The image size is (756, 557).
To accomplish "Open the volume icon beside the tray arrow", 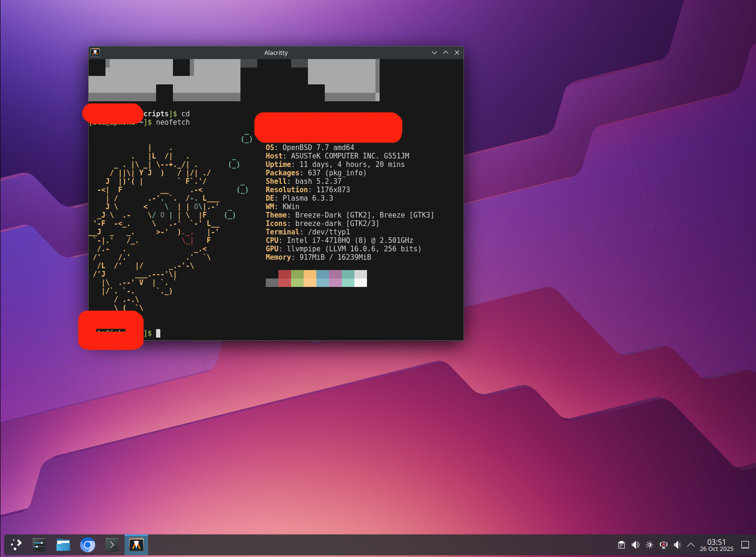I will click(678, 545).
